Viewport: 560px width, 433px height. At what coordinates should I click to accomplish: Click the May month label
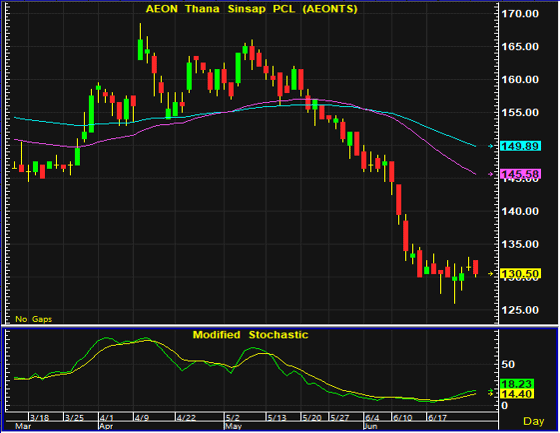[233, 426]
